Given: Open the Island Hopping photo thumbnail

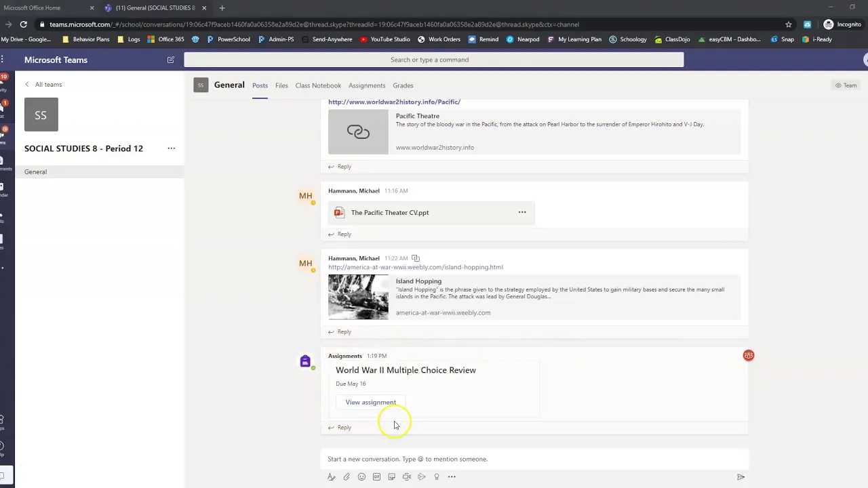Looking at the screenshot, I should point(358,297).
